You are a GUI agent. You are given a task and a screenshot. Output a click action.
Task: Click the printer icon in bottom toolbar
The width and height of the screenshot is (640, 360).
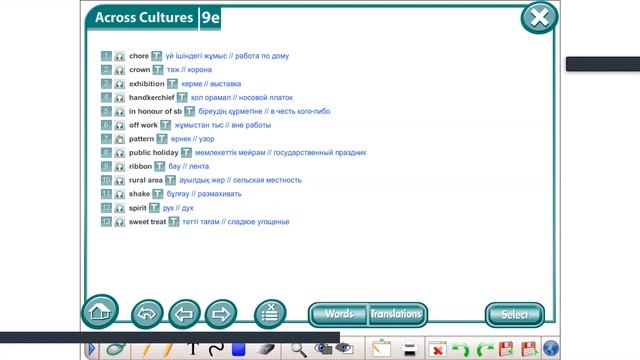pyautogui.click(x=409, y=349)
